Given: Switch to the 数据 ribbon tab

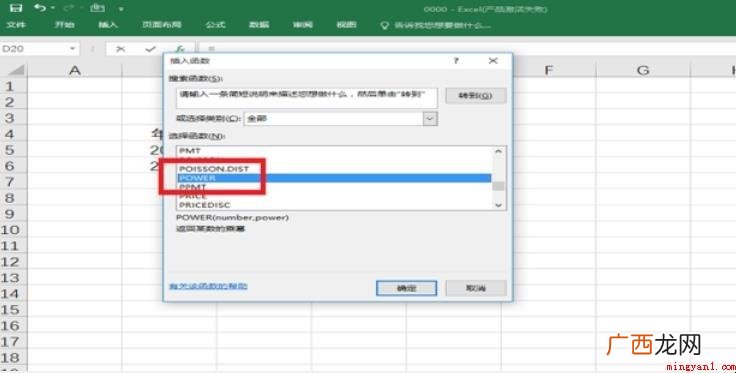Looking at the screenshot, I should tap(259, 24).
